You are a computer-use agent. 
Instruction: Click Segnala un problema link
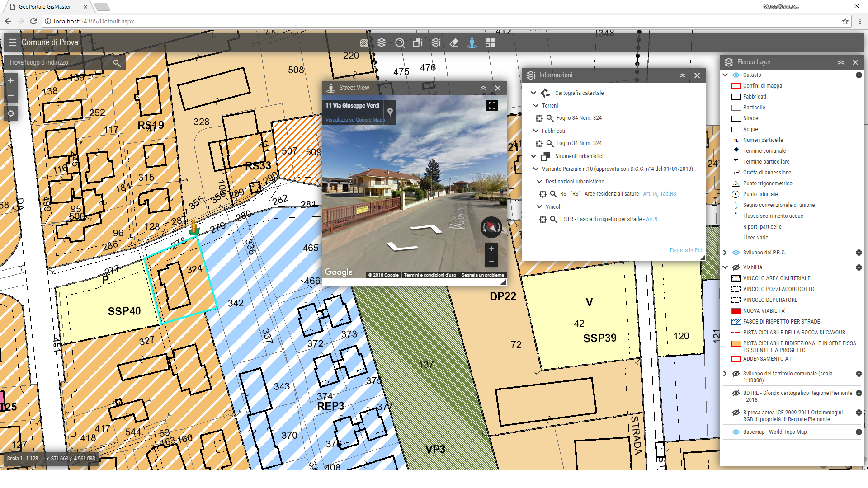click(482, 275)
